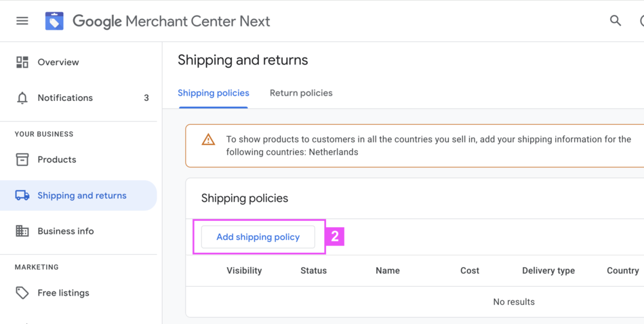Click the Products box icon

[x=22, y=160]
